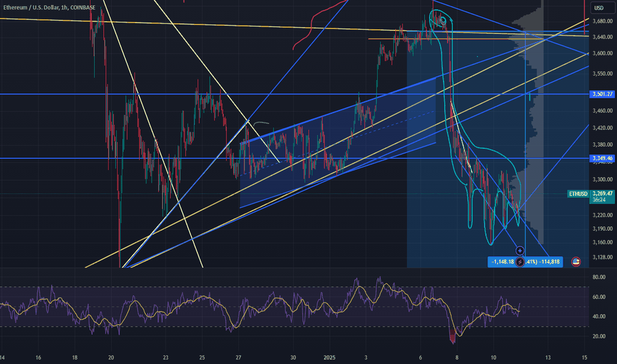
Task: Click date label 25 on the time axis
Action: click(x=202, y=357)
